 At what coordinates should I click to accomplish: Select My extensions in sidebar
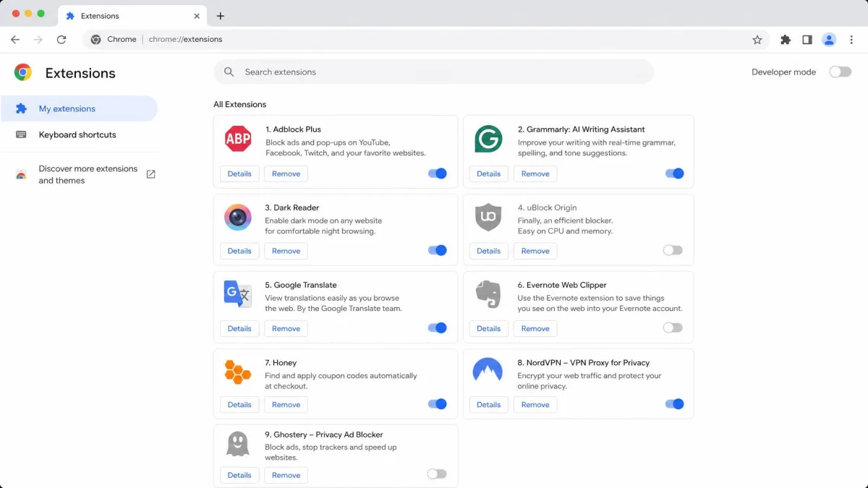[79, 108]
